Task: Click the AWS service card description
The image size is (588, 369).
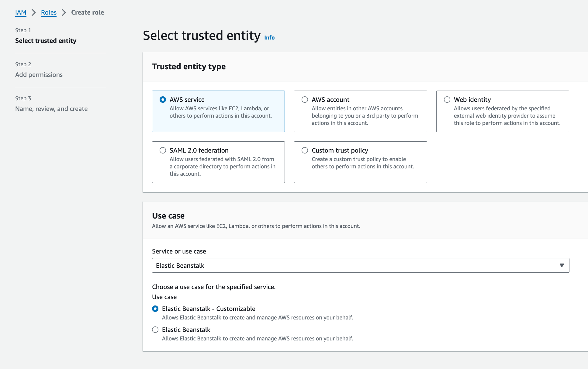Action: click(221, 112)
